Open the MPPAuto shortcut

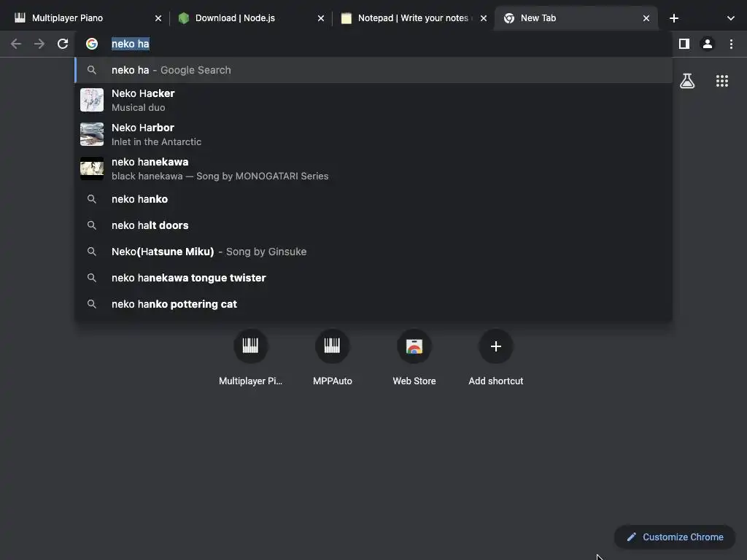(333, 357)
